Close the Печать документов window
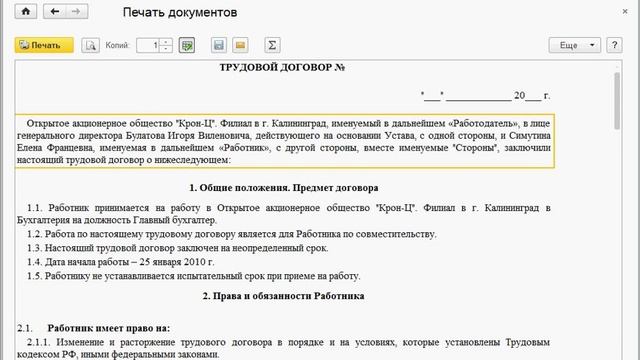This screenshot has width=640, height=360. (625, 11)
